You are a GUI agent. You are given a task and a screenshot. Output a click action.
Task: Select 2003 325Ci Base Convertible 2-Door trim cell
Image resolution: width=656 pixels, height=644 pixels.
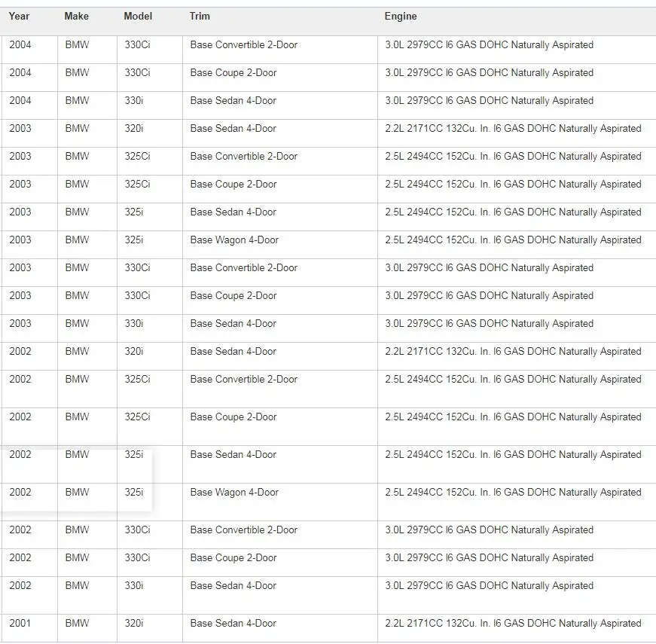pyautogui.click(x=280, y=161)
